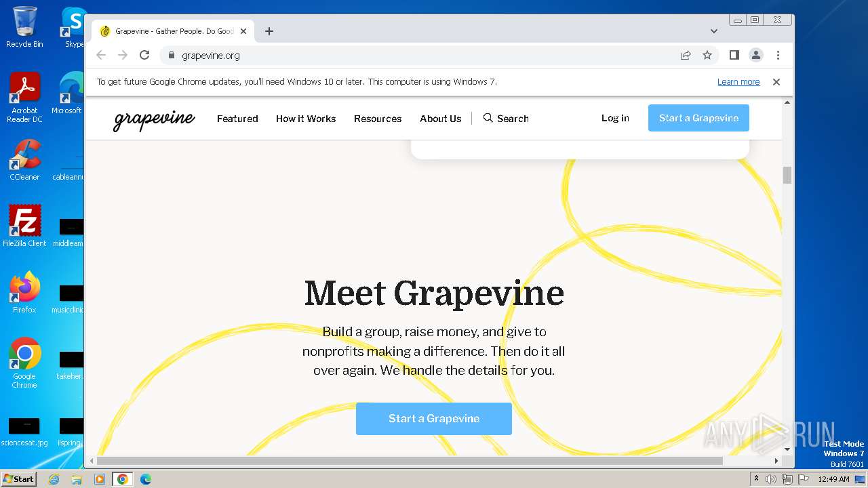Go to grapevine logo home

coord(154,119)
